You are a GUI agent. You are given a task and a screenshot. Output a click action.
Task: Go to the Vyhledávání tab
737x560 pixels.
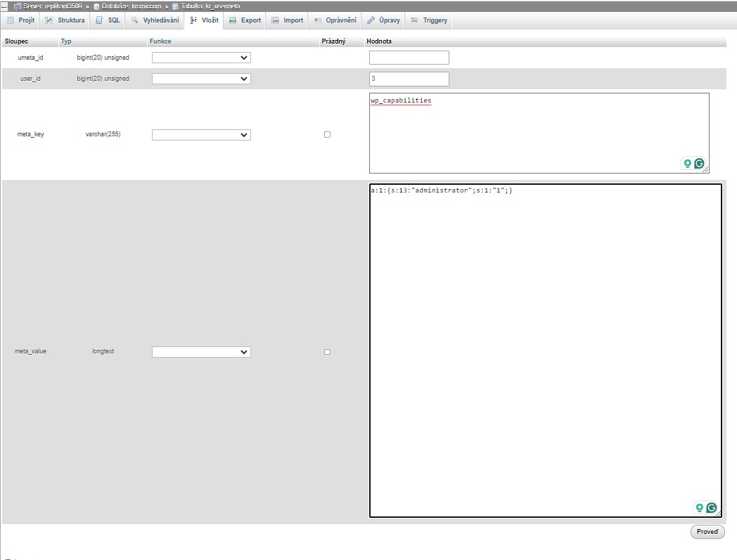155,20
